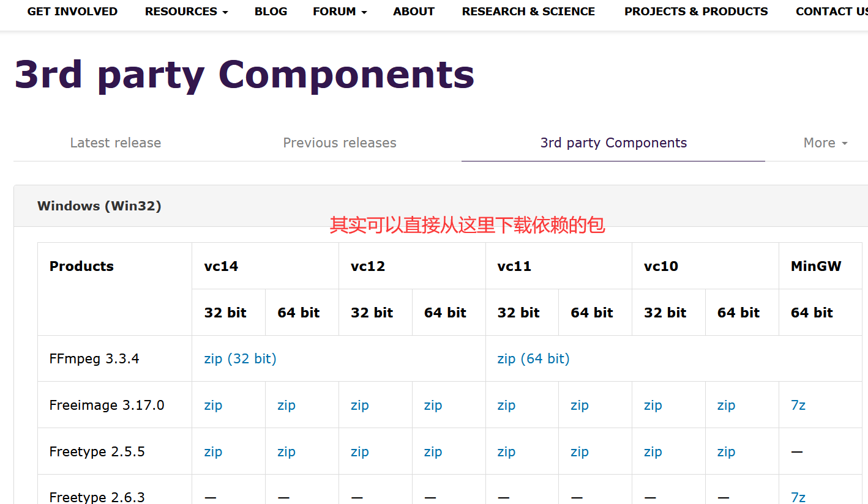Select the 3rd party Components tab
Screen dimensions: 868x504
pyautogui.click(x=613, y=143)
